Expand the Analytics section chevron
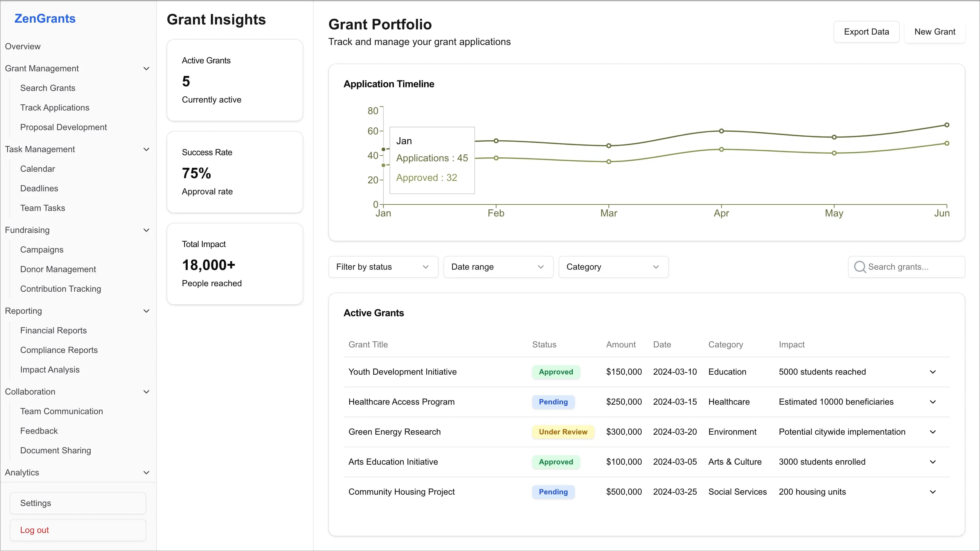The image size is (980, 551). point(146,473)
